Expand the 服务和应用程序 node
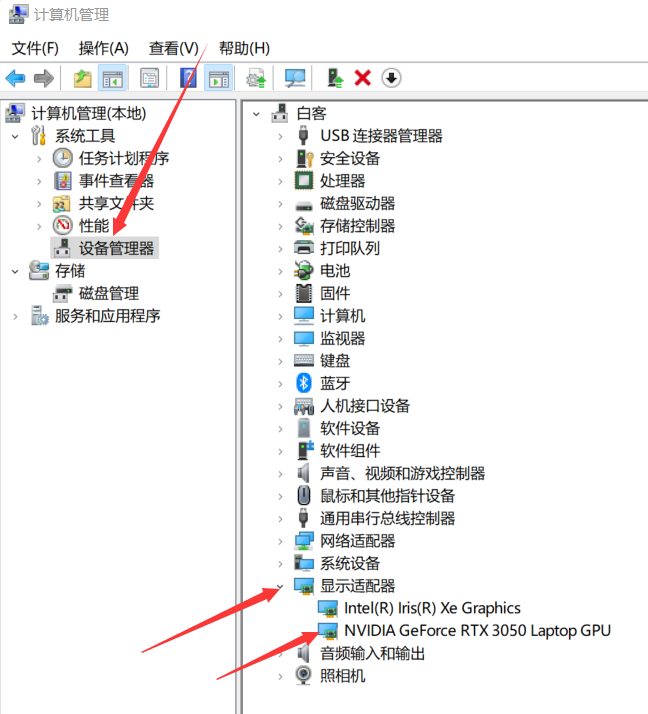Screen dimensions: 648x714 [x=15, y=316]
